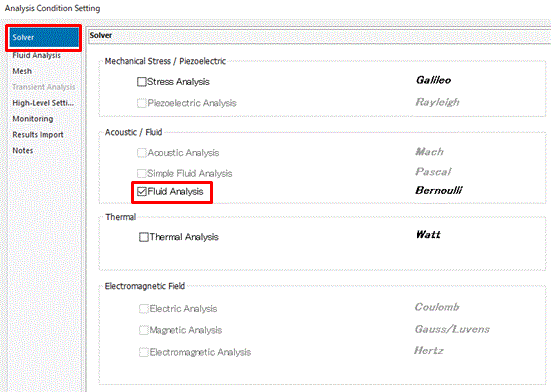Open the High-Level Setting entry
Screen dimensions: 551x392
43,103
